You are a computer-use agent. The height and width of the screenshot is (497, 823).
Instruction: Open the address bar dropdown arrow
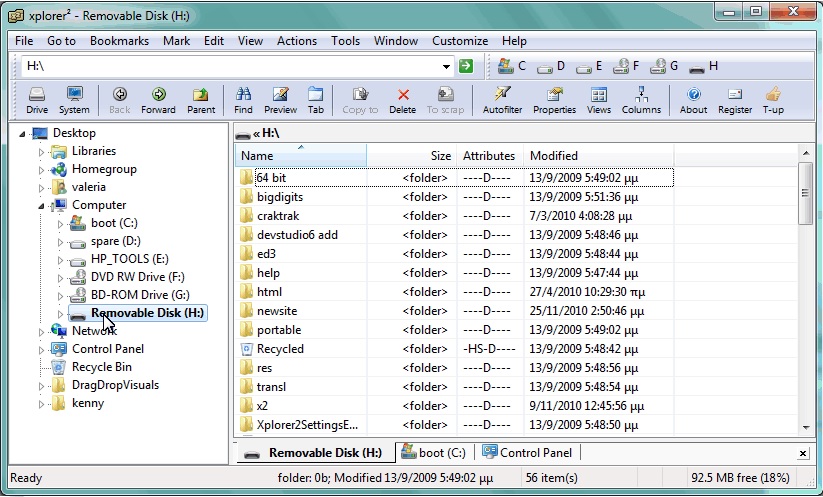[446, 66]
